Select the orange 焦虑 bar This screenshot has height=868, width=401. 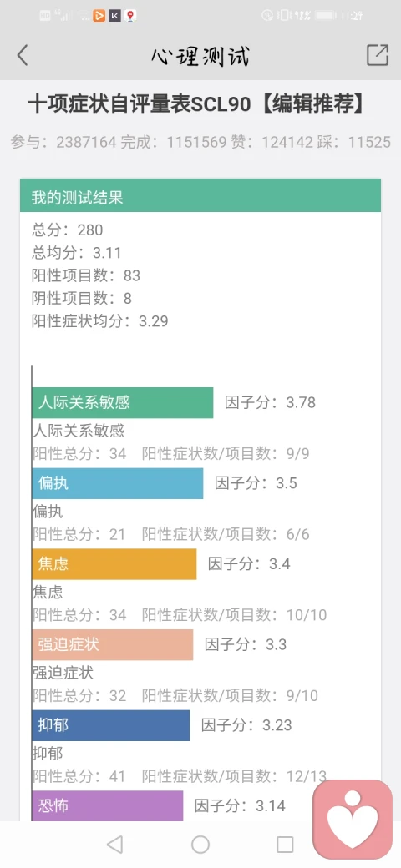point(114,564)
